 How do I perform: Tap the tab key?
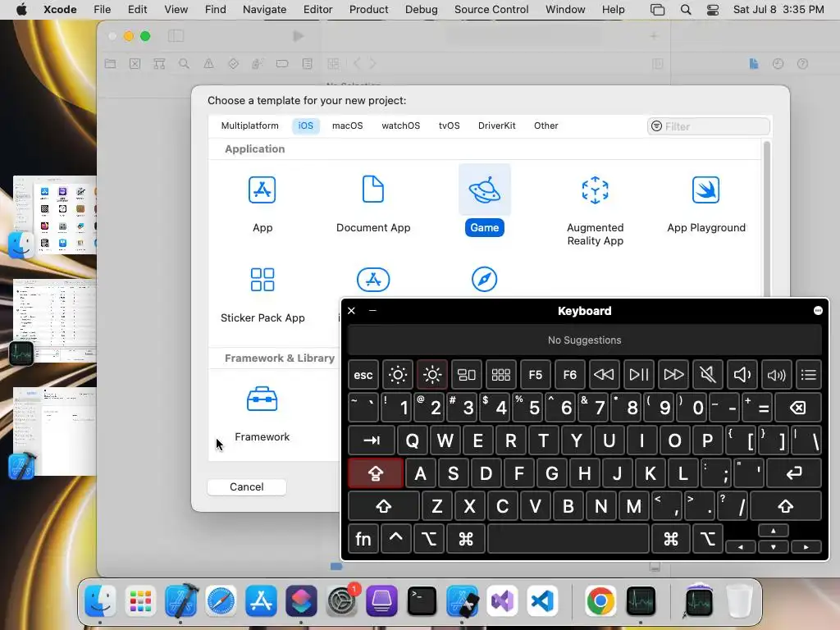[372, 441]
